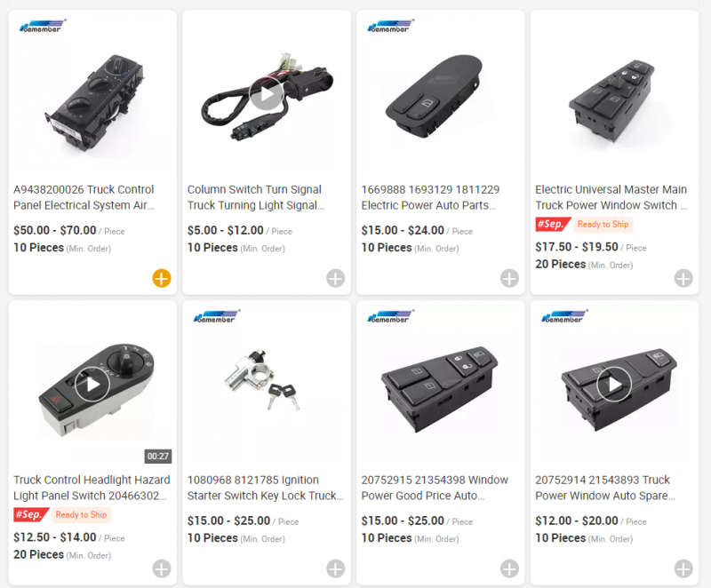
Task: Click plus icon on 20752915 Window Power card
Action: tap(509, 568)
